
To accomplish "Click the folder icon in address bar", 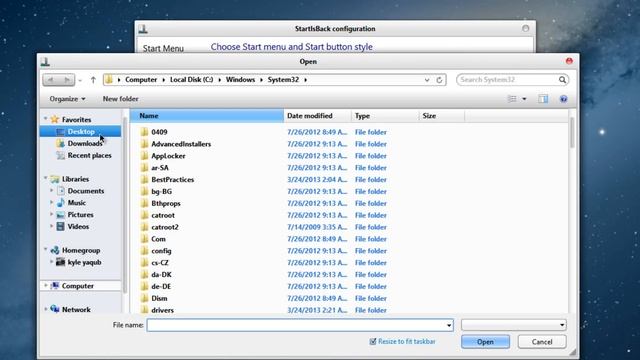I will pyautogui.click(x=109, y=80).
